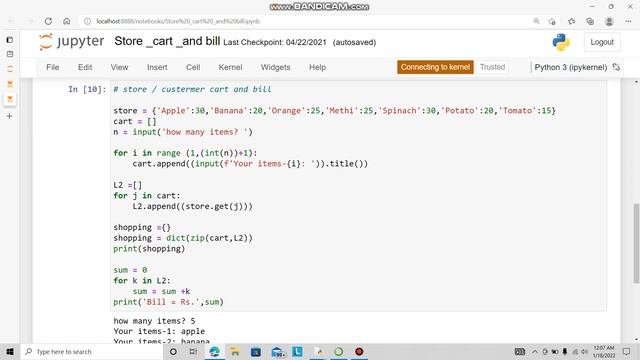This screenshot has width=640, height=360.
Task: Open green circle app on taskbar
Action: [x=339, y=351]
